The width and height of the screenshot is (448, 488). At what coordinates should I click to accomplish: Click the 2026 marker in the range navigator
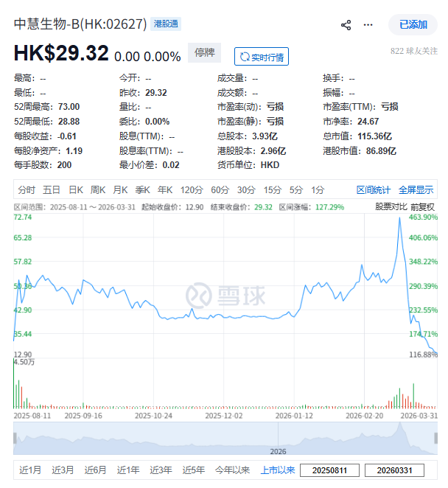click(x=278, y=451)
